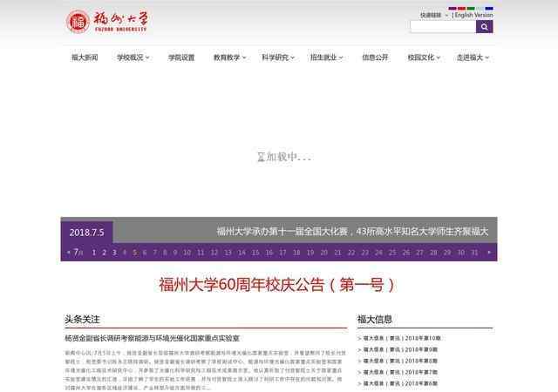Click the previous month arrow beside 7月
The image size is (558, 392).
68,253
